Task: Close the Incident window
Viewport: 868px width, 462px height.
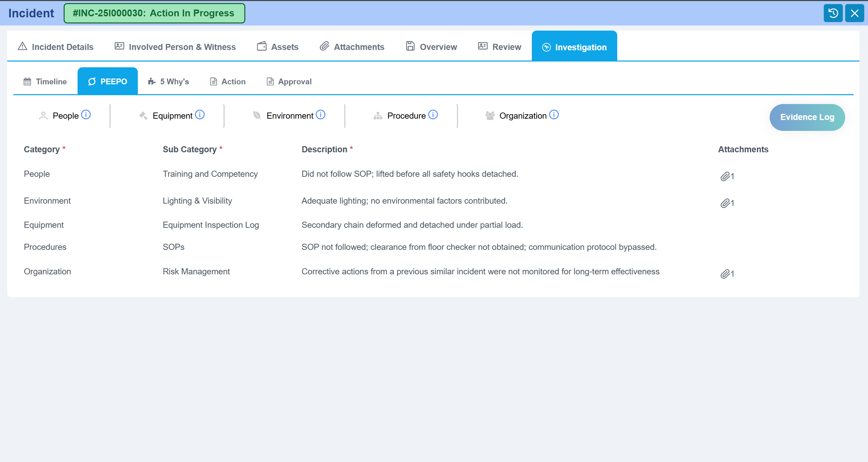Action: pos(854,13)
